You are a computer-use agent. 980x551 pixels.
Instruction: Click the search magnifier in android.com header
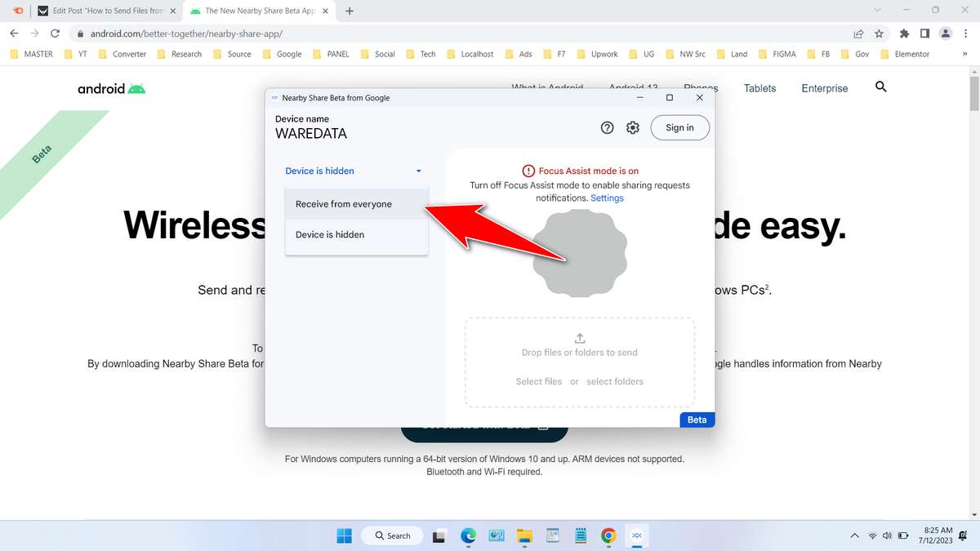[x=880, y=87]
